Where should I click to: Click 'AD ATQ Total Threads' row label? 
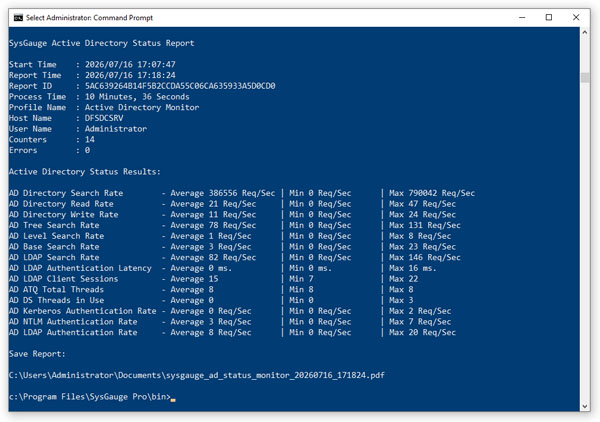click(x=56, y=290)
